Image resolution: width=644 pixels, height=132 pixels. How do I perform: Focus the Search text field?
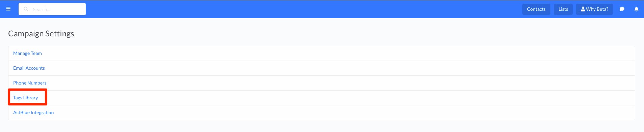pos(52,9)
